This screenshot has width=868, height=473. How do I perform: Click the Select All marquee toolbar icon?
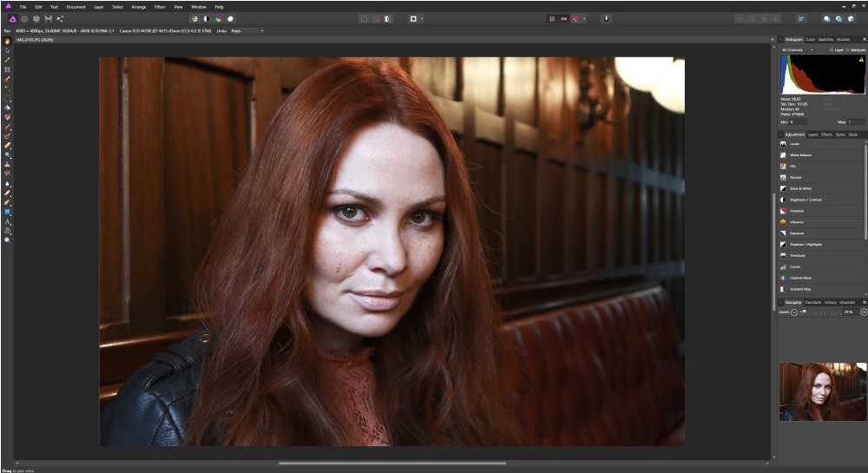point(364,19)
